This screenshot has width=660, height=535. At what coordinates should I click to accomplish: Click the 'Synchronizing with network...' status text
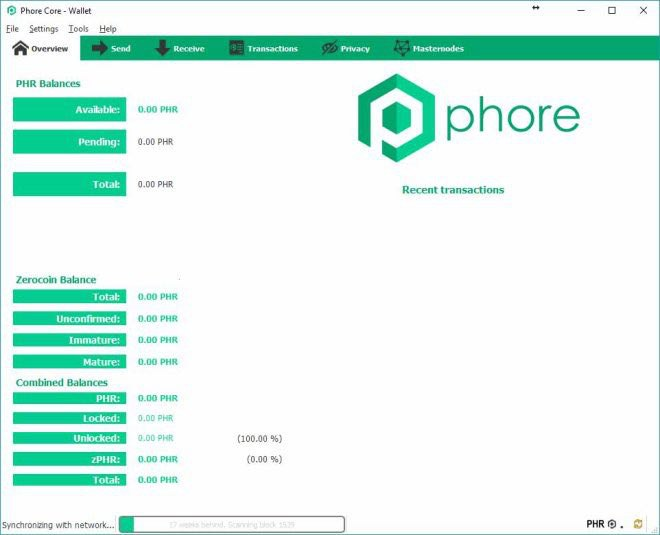pos(58,525)
